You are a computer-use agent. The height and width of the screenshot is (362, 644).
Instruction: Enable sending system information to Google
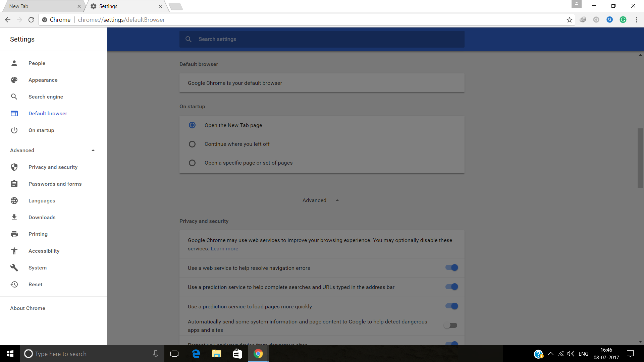coord(450,325)
